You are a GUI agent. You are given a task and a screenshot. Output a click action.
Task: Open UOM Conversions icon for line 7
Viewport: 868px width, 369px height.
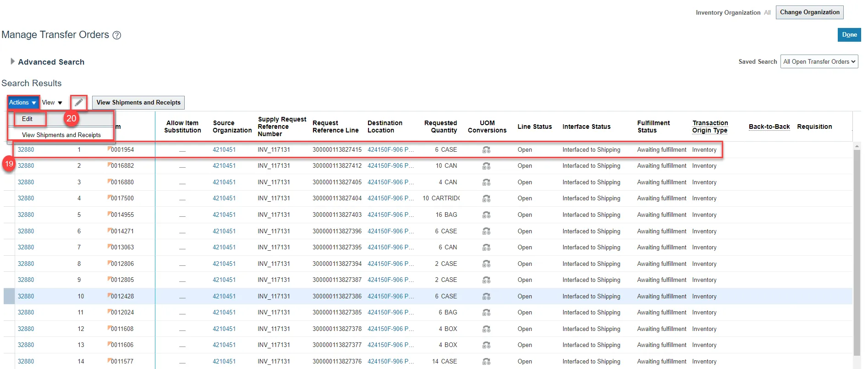point(486,248)
